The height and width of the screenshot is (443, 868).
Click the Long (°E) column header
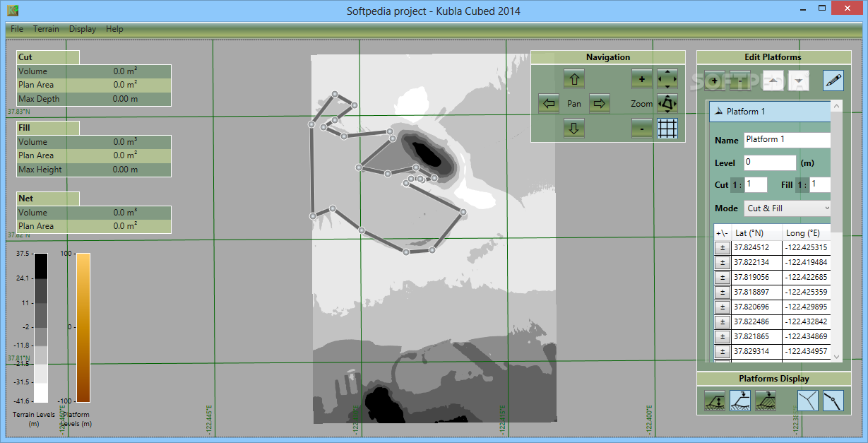[x=807, y=233]
